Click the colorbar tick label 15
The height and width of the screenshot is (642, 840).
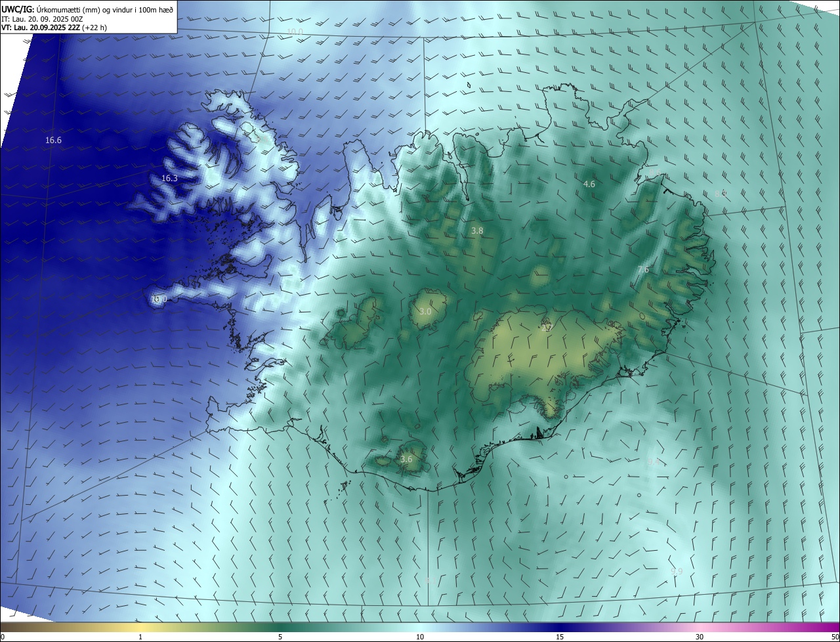(560, 637)
